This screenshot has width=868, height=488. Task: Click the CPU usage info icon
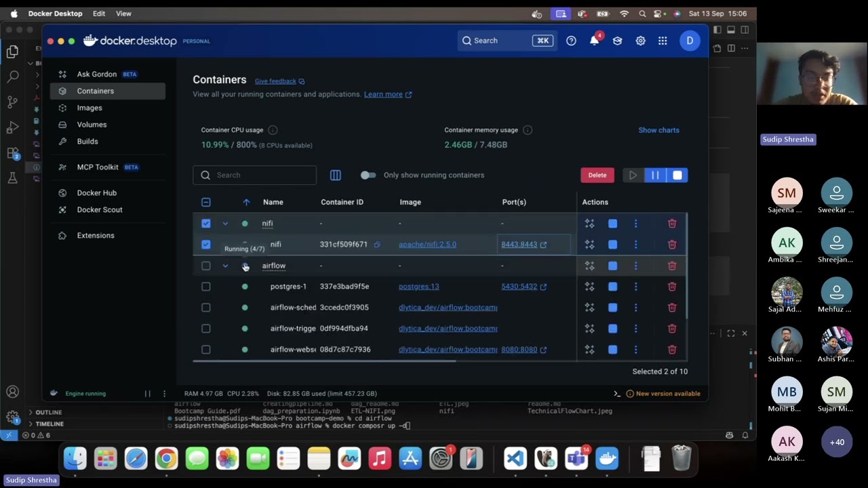tap(273, 130)
